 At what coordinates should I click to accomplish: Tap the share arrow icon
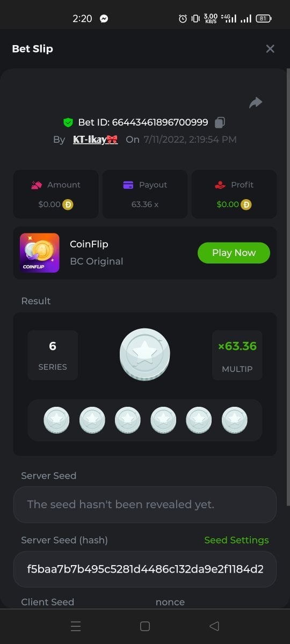coord(256,103)
